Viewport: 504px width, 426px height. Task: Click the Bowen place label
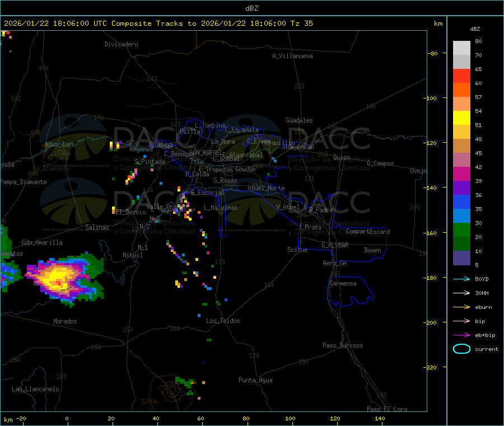(372, 250)
